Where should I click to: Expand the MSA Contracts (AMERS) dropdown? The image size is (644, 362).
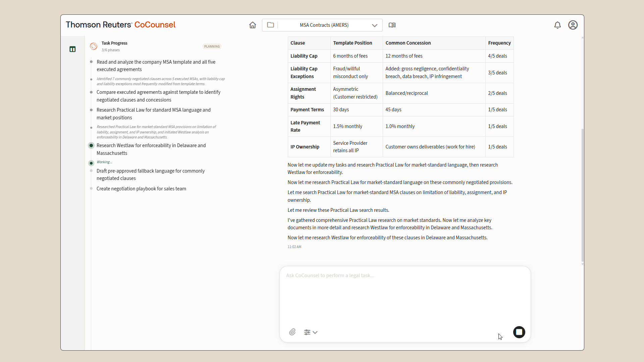(324, 25)
